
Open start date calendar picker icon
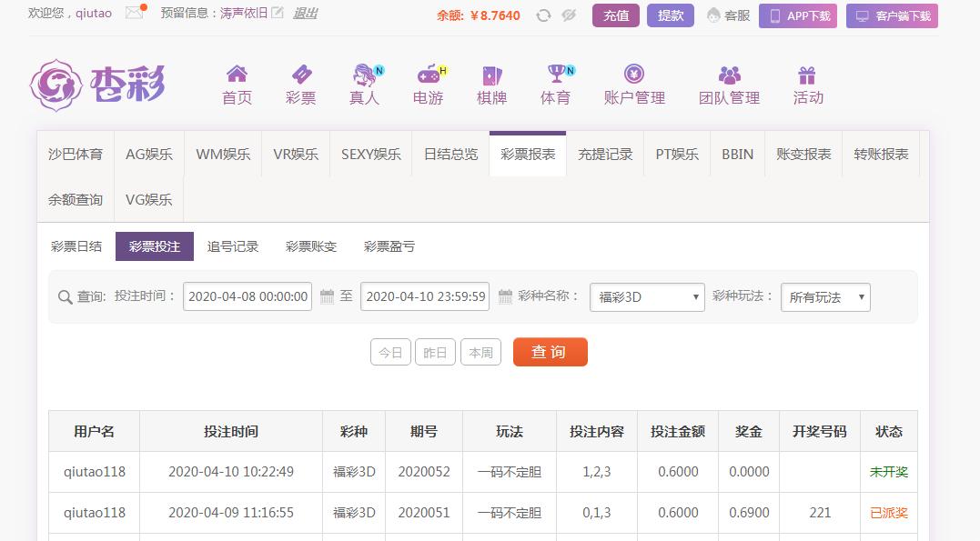327,296
